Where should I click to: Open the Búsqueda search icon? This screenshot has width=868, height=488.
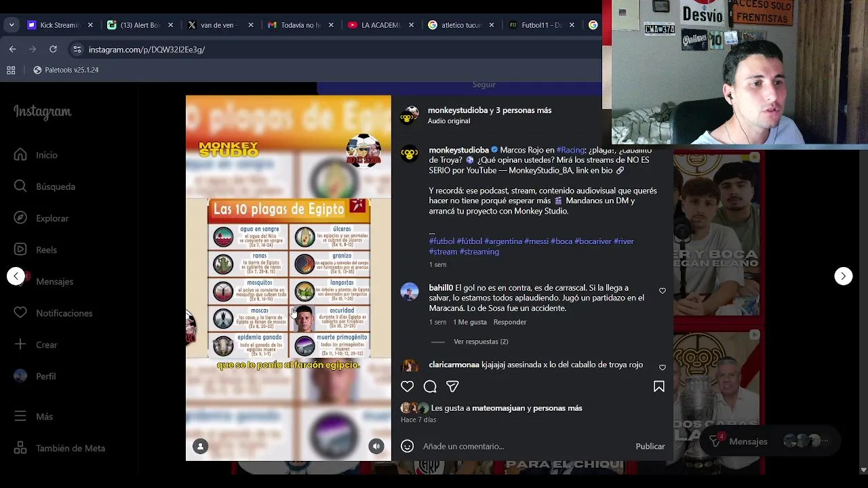pos(20,186)
